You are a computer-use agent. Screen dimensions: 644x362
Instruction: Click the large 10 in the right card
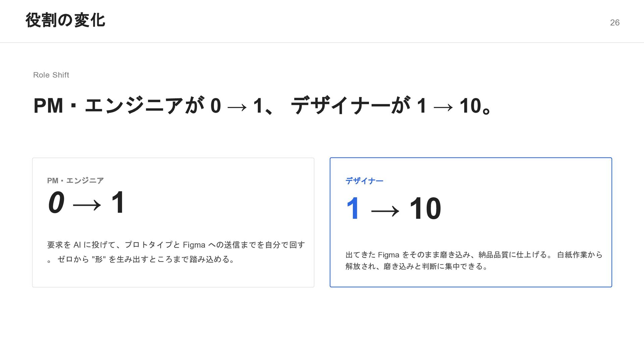425,208
